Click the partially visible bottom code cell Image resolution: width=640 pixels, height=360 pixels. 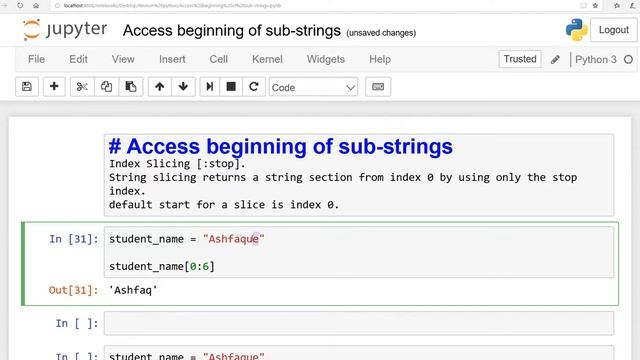click(x=359, y=353)
